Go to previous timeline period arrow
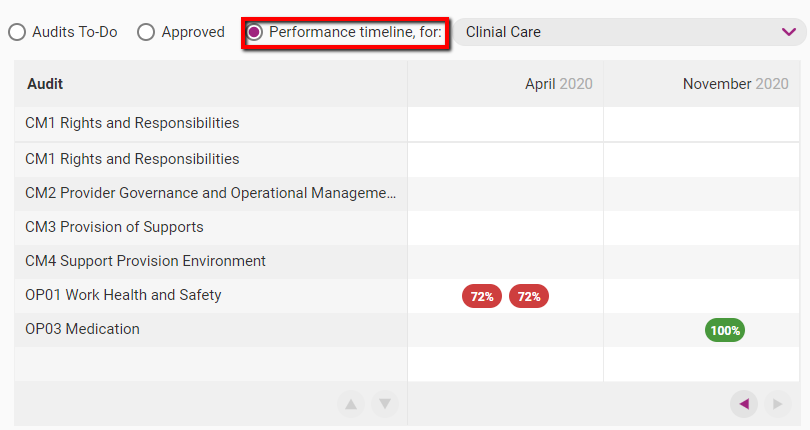This screenshot has width=810, height=430. [x=743, y=404]
